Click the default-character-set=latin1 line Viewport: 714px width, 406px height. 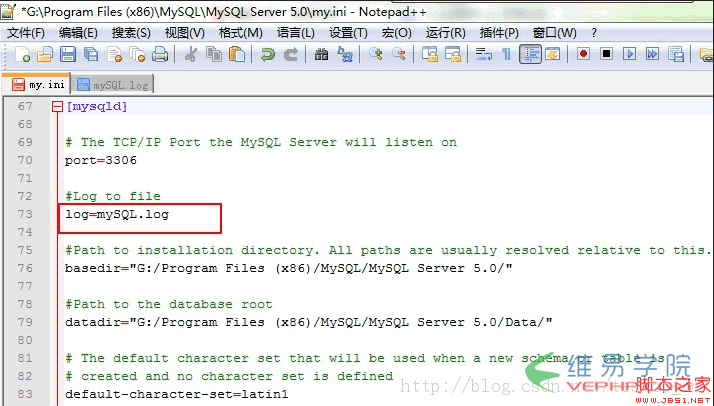(177, 394)
